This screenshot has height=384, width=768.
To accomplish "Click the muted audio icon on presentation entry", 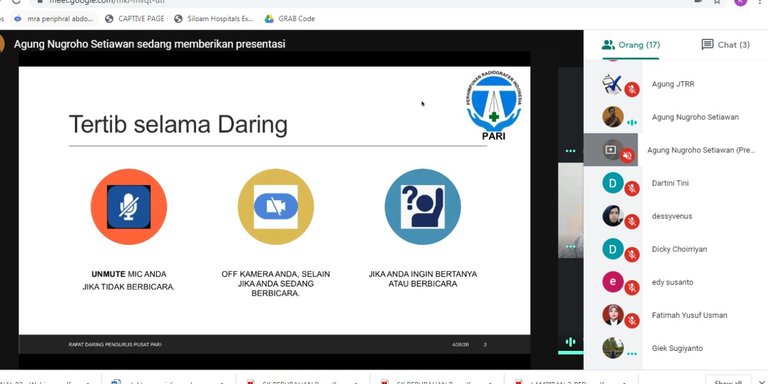I will 627,156.
